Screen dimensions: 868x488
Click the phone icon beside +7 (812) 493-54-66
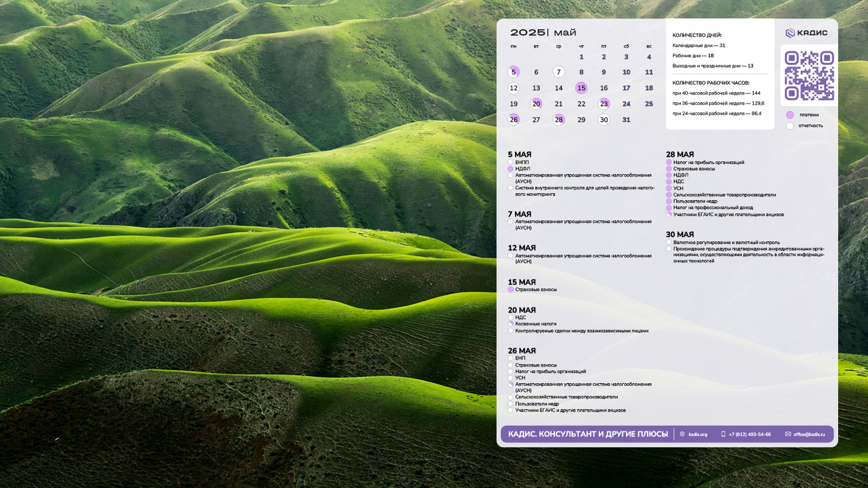pyautogui.click(x=723, y=434)
